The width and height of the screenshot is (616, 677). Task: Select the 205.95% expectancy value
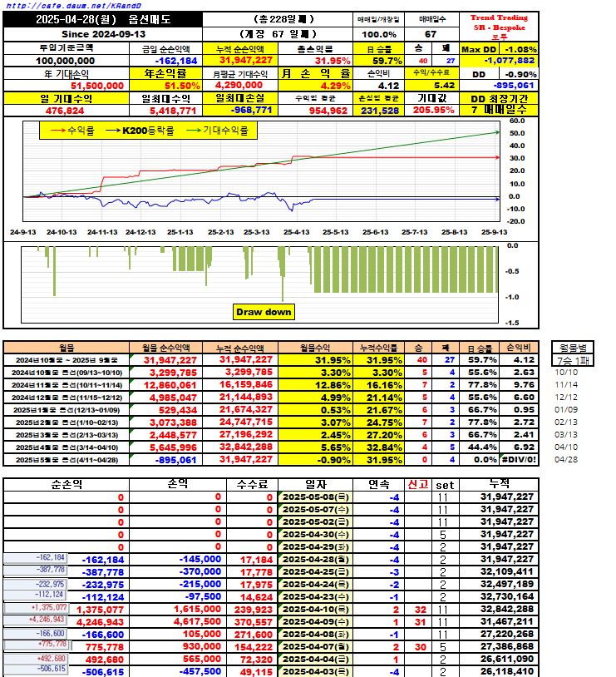(x=433, y=110)
